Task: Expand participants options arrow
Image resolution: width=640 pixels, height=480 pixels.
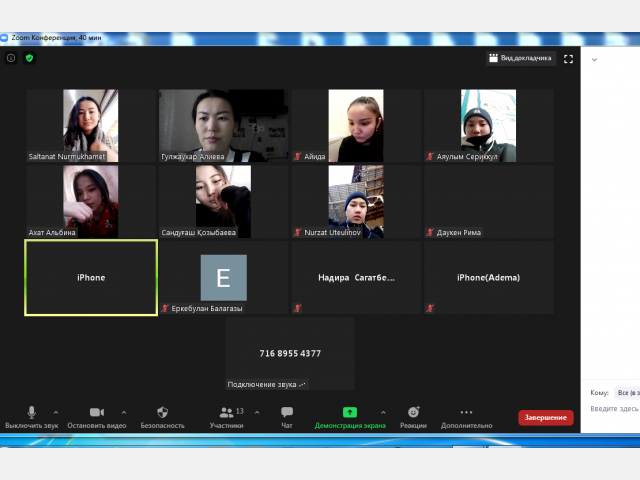Action: coord(257,412)
